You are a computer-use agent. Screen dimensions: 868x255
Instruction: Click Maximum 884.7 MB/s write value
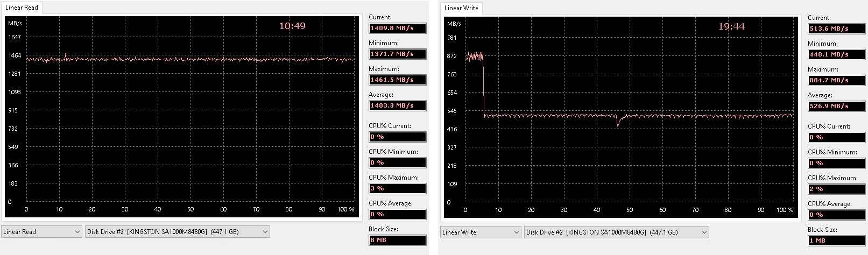836,80
